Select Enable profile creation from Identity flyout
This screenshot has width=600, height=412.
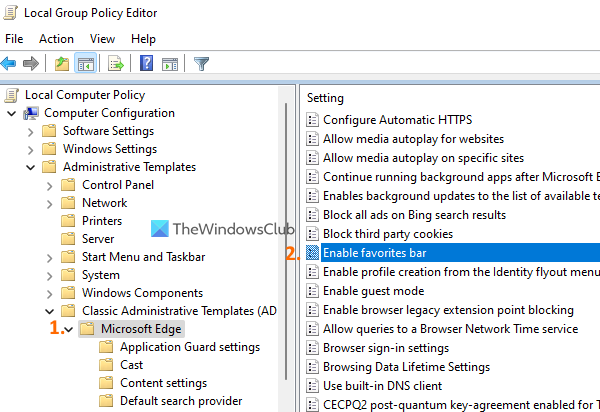click(461, 272)
